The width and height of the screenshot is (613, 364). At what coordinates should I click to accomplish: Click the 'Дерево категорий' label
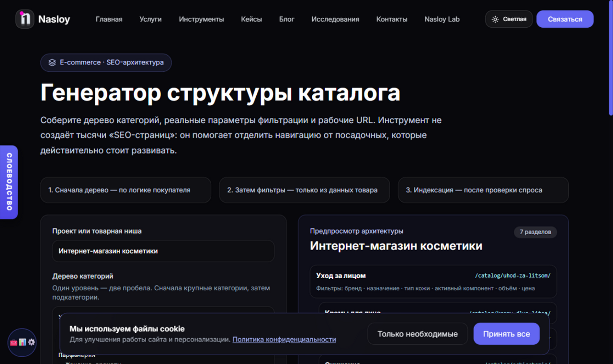pos(83,276)
